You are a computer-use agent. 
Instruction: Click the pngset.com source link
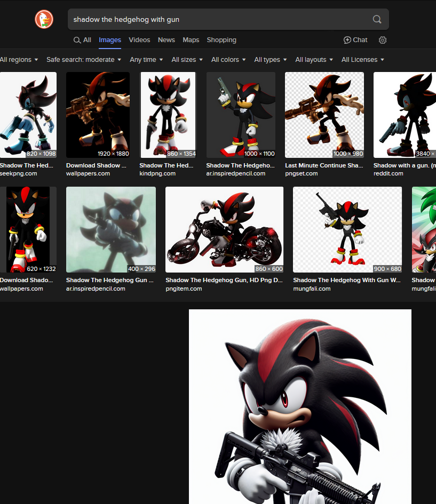point(302,173)
